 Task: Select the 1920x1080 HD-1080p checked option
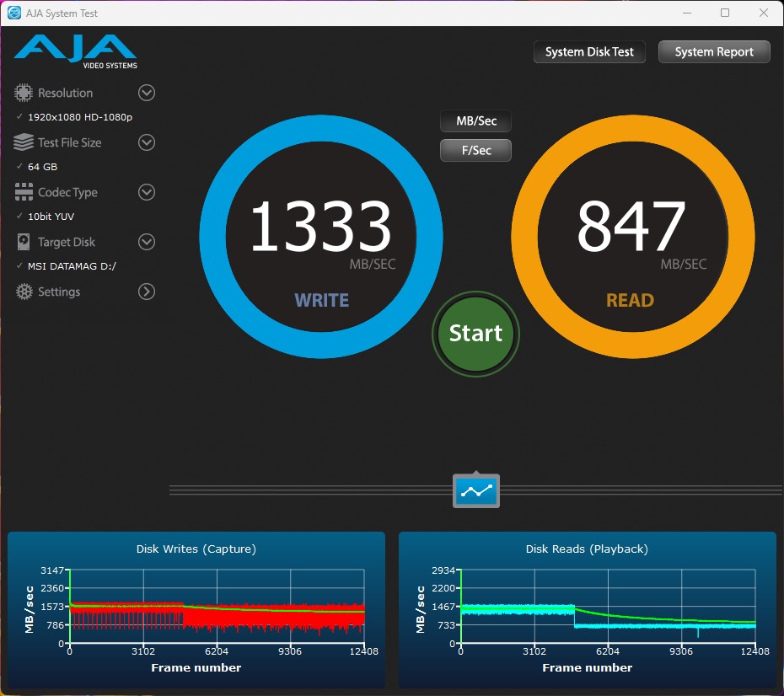(80, 117)
